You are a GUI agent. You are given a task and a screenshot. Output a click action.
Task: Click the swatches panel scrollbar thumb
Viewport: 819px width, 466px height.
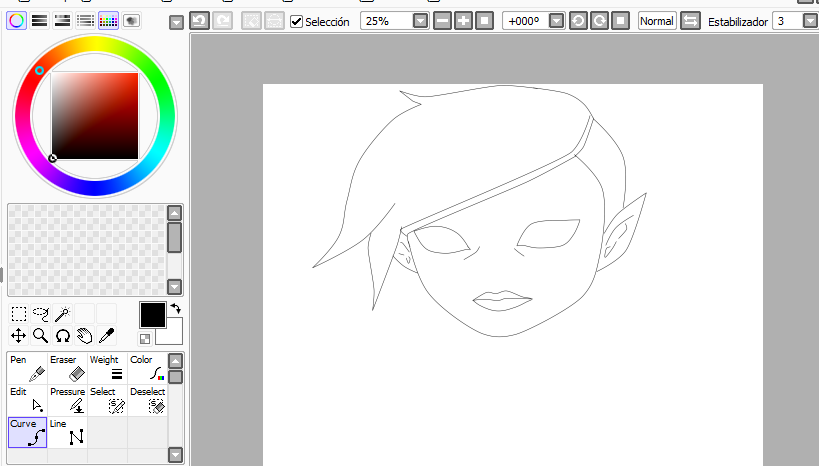coord(174,238)
